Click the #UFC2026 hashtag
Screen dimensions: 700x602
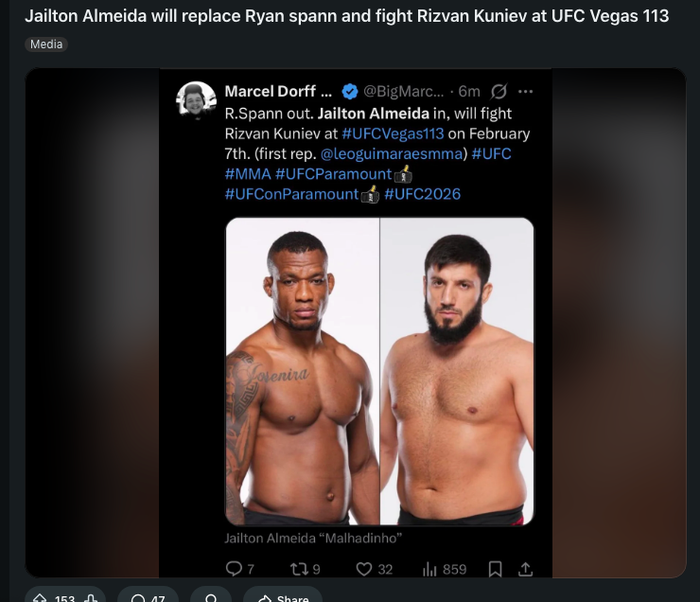tap(422, 194)
